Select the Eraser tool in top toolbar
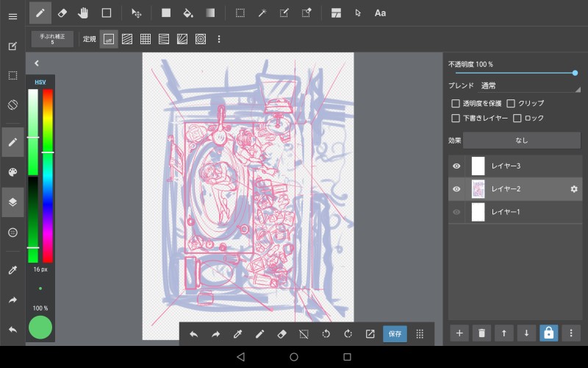This screenshot has height=368, width=588. [62, 13]
